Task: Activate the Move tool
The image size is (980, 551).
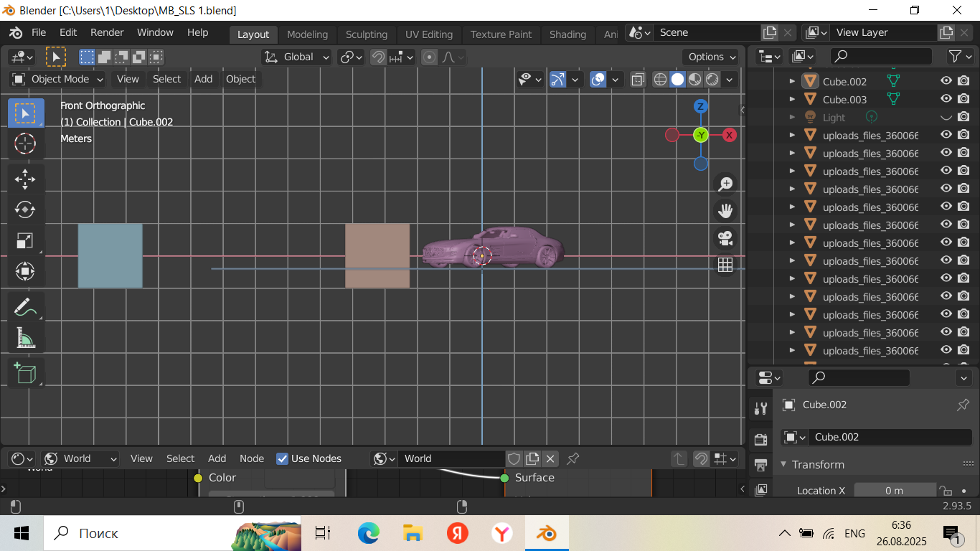Action: 25,179
